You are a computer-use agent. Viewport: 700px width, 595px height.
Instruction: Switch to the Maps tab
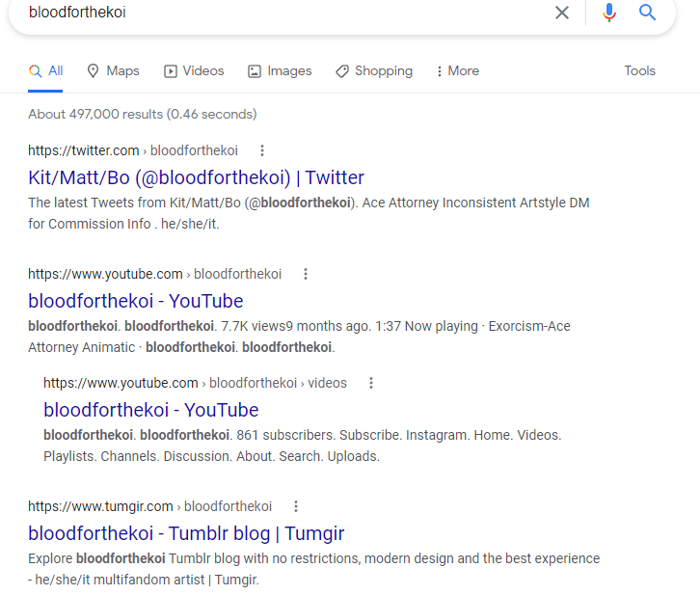113,71
